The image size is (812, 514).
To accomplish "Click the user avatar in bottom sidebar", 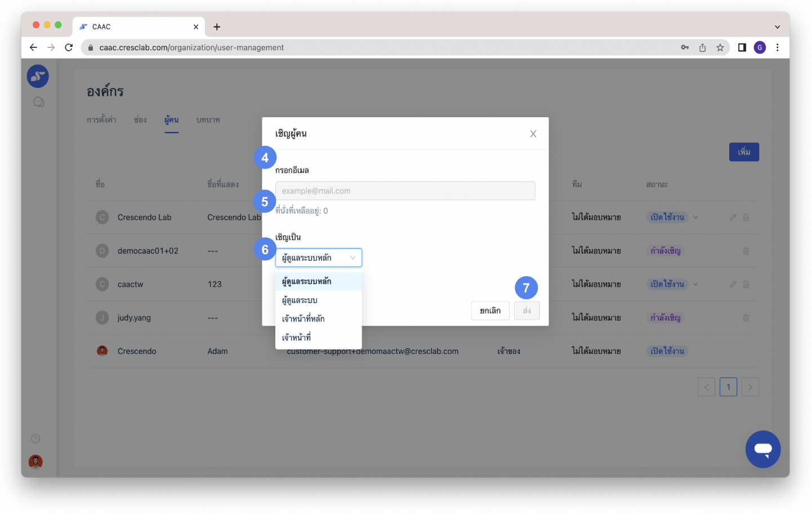I will coord(35,462).
